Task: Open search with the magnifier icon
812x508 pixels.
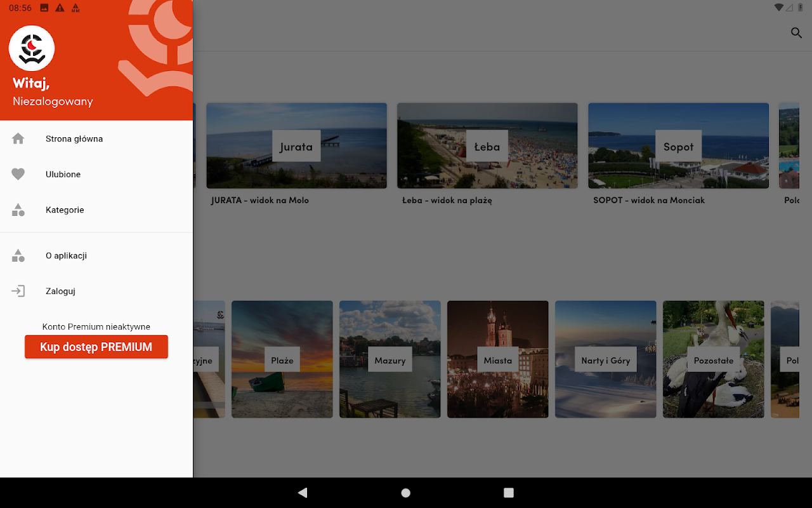Action: click(796, 33)
